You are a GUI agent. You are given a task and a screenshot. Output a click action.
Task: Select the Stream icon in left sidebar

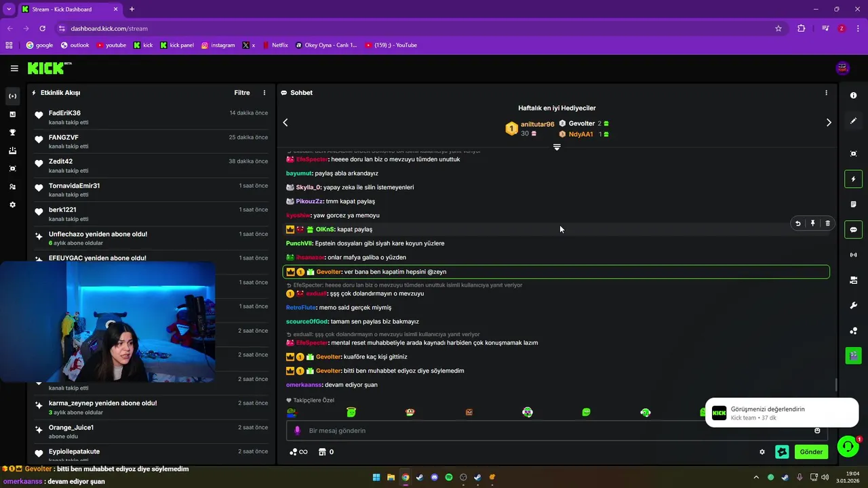12,96
